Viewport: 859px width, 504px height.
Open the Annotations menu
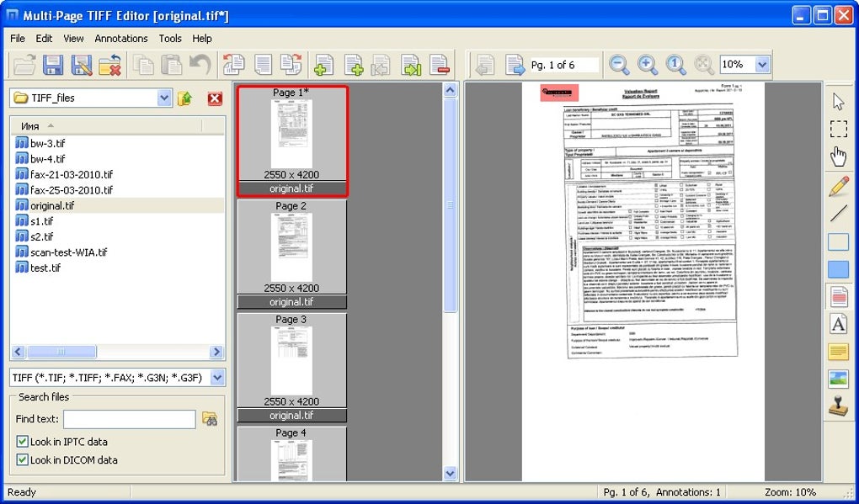[121, 39]
